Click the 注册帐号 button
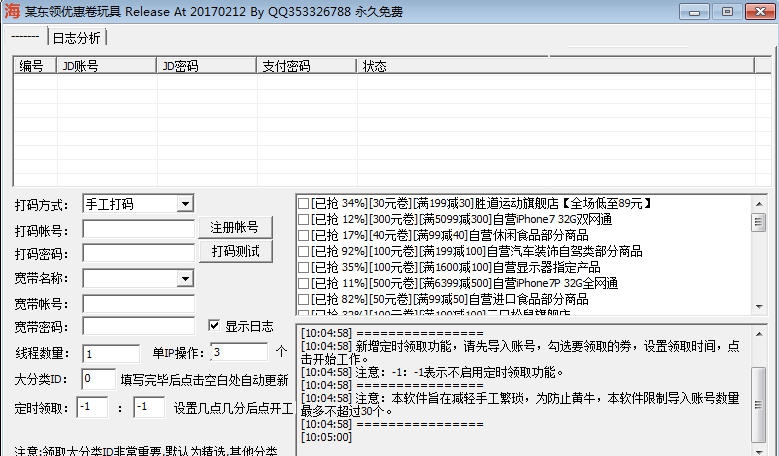The image size is (779, 456). click(235, 228)
